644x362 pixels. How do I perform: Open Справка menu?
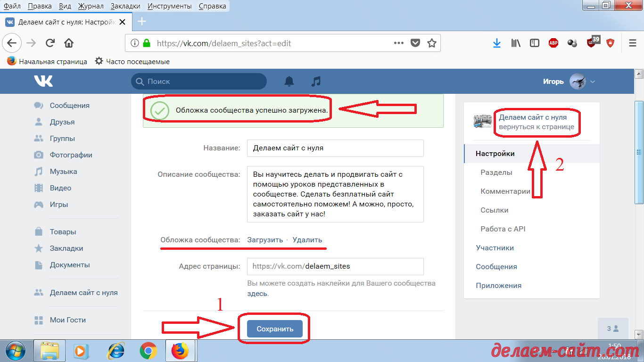[212, 6]
